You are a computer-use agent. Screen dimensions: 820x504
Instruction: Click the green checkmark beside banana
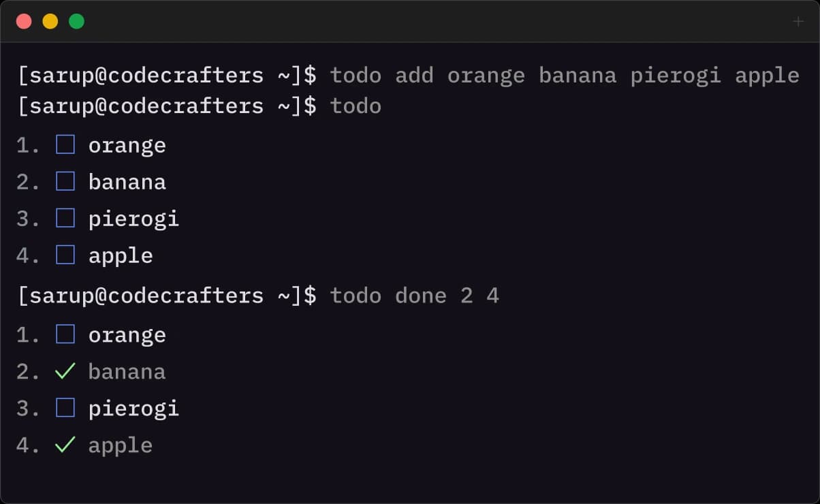(66, 371)
